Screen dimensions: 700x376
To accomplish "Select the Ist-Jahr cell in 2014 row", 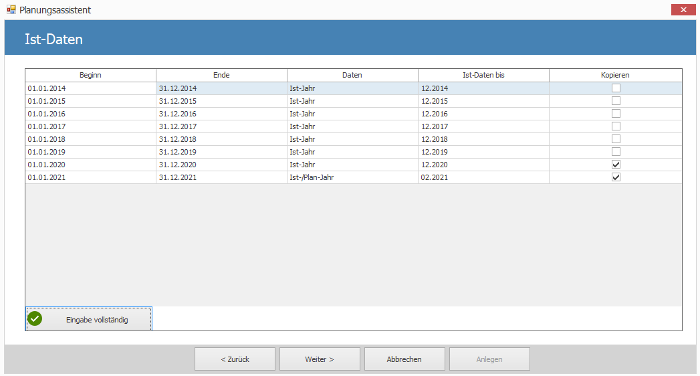I will [353, 88].
